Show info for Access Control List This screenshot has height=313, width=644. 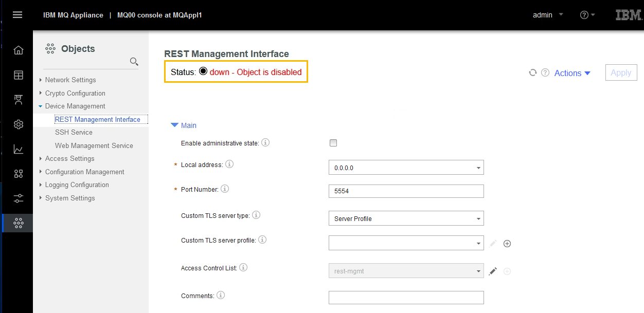click(243, 267)
